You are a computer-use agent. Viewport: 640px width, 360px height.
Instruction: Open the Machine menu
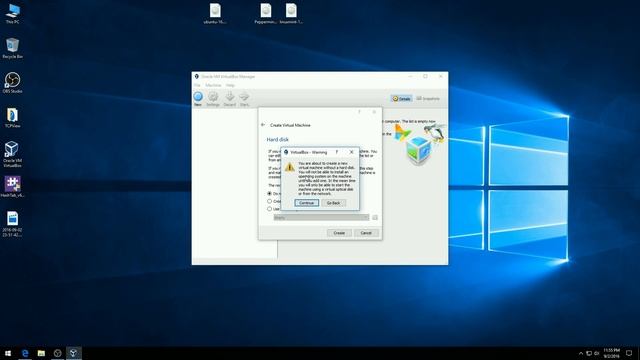(x=213, y=85)
